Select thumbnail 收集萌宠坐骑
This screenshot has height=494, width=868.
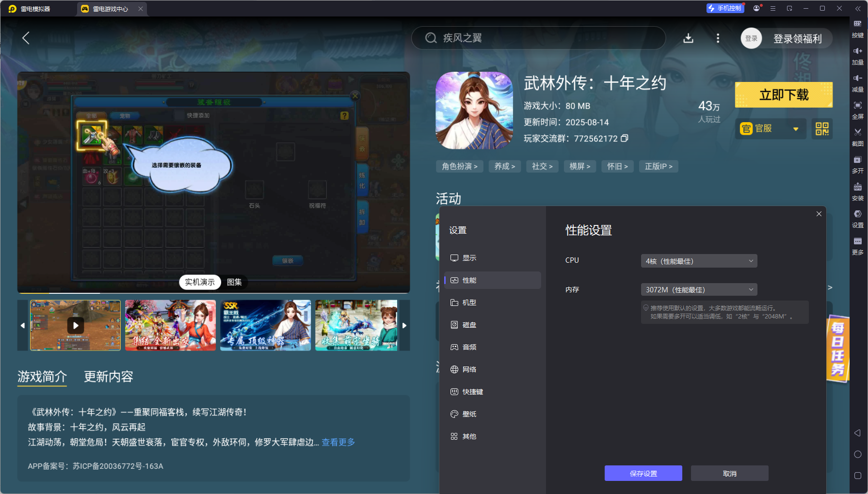(x=356, y=325)
